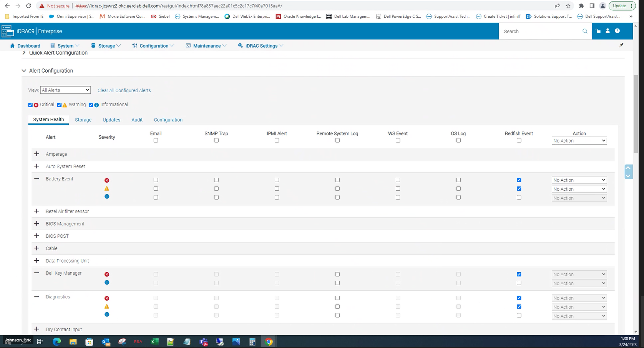Click the iDRAC9 Enterprise logo icon
The image size is (644, 348).
(x=8, y=31)
